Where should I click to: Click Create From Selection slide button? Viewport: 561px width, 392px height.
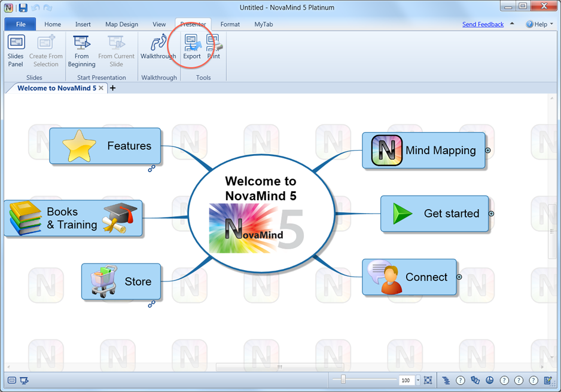pyautogui.click(x=46, y=51)
